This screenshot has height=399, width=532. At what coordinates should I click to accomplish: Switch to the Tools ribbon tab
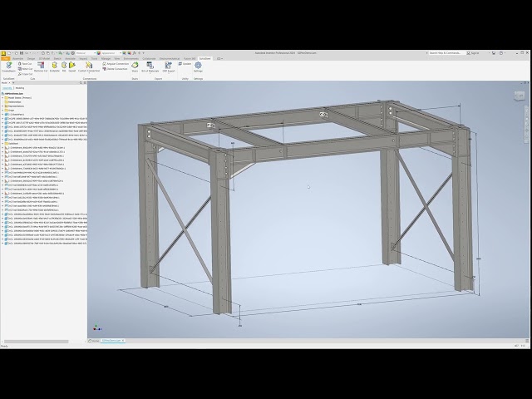94,59
